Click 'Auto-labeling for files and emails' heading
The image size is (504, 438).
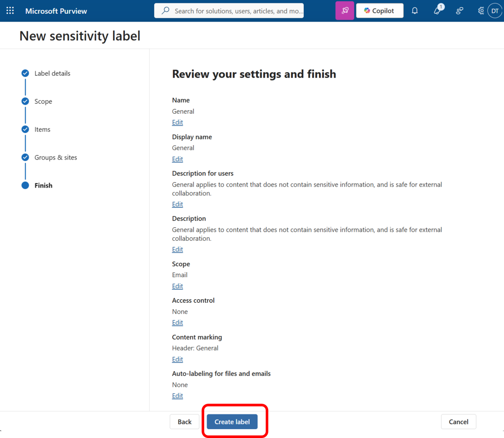(221, 374)
